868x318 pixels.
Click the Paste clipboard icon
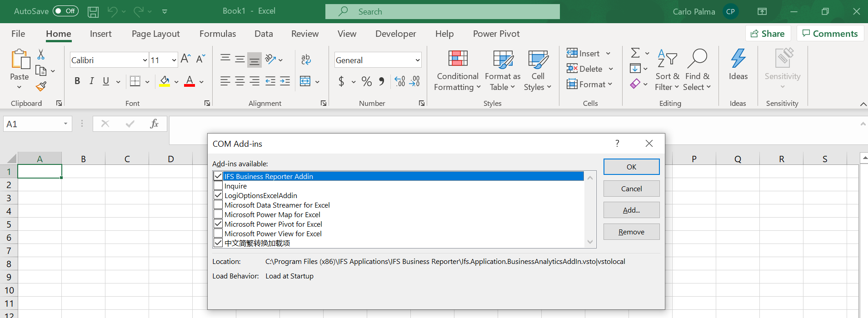(x=20, y=59)
